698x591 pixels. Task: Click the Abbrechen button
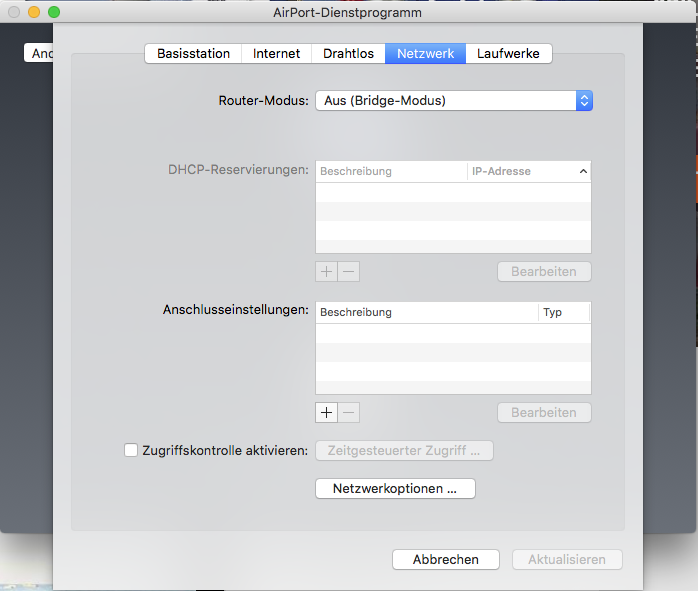pyautogui.click(x=446, y=559)
